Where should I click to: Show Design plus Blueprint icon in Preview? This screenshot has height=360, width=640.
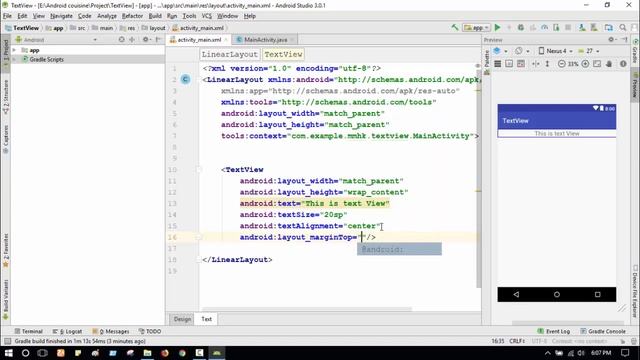coord(521,64)
